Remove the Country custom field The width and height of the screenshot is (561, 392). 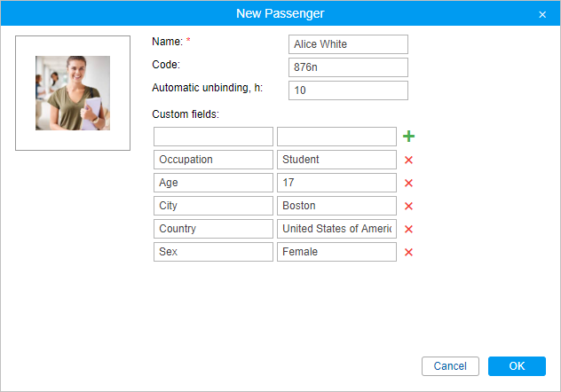[x=409, y=229]
